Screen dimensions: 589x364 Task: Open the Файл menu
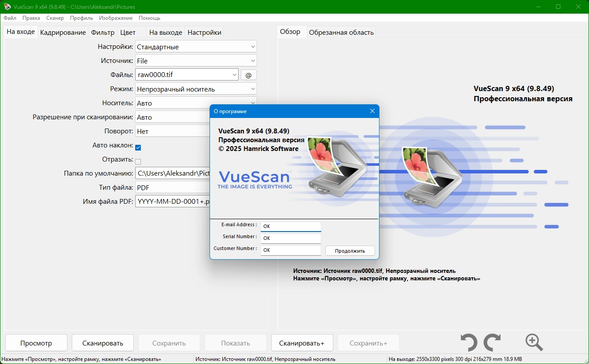[10, 18]
